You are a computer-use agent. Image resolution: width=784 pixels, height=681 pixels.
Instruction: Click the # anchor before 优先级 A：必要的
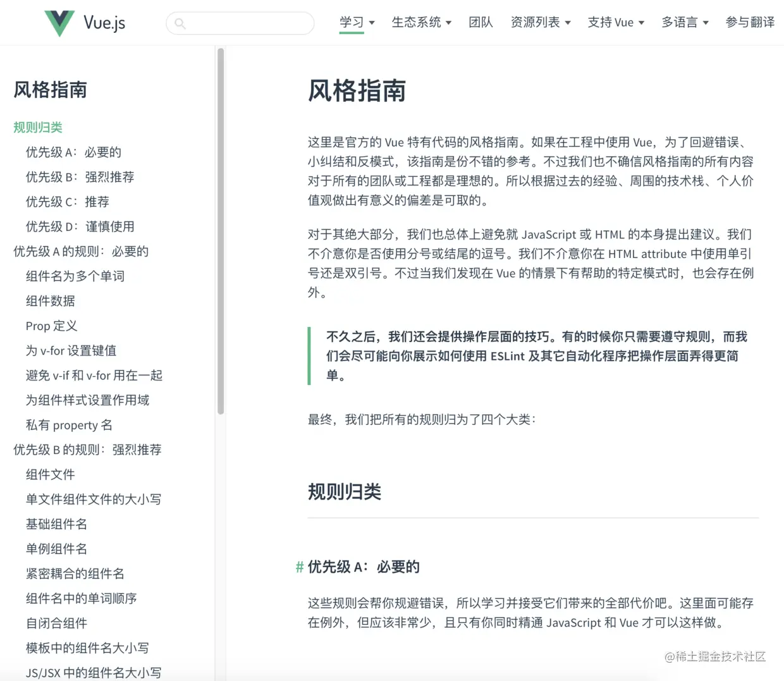(300, 567)
